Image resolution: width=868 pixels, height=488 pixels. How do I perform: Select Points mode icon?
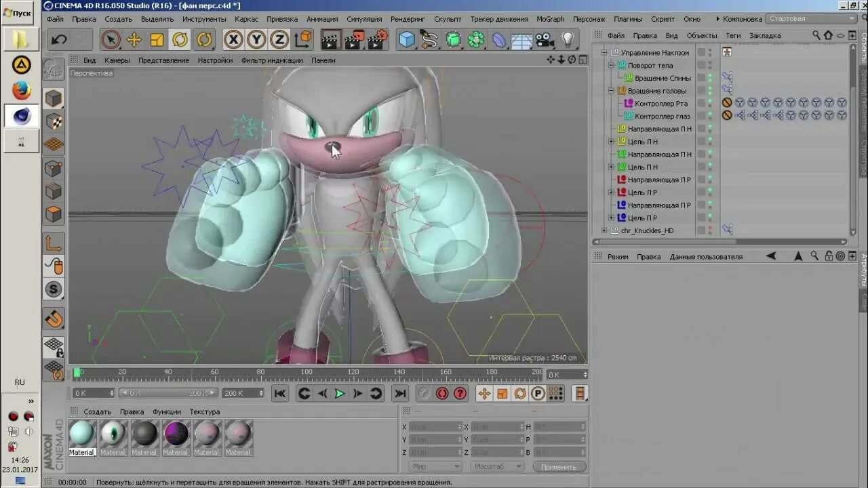point(54,168)
